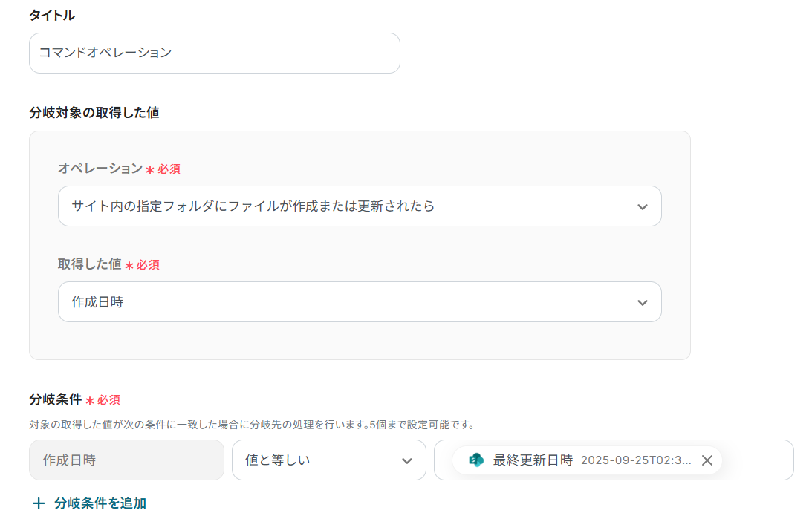Click the plus icon beside 分岐条件を追加
Screen dimensions: 812x519
click(x=39, y=503)
